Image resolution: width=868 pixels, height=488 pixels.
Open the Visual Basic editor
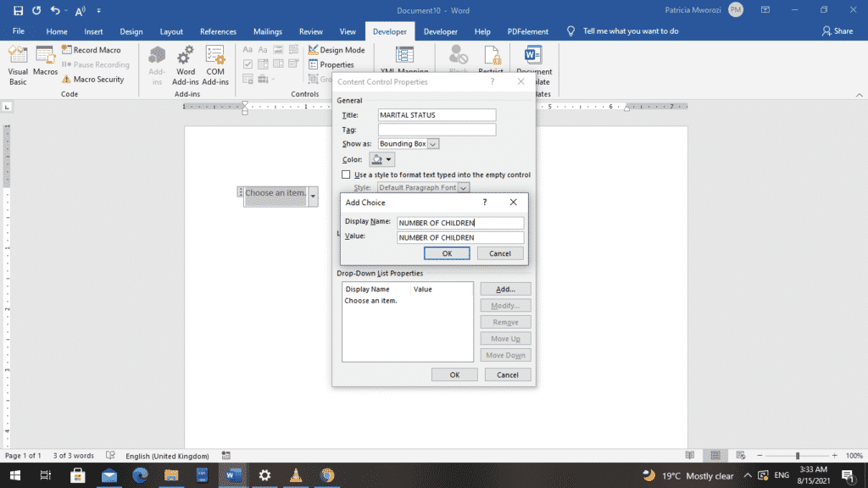(18, 64)
